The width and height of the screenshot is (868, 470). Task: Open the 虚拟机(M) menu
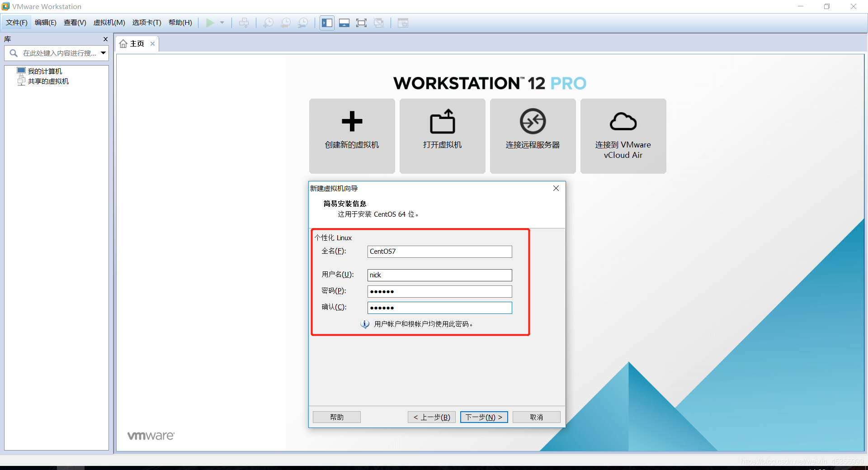point(109,23)
